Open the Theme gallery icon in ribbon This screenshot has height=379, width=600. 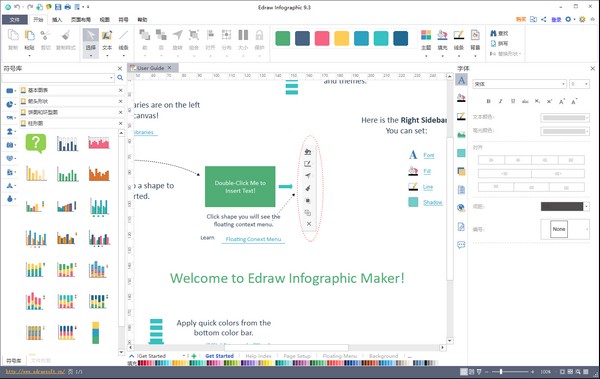click(426, 40)
